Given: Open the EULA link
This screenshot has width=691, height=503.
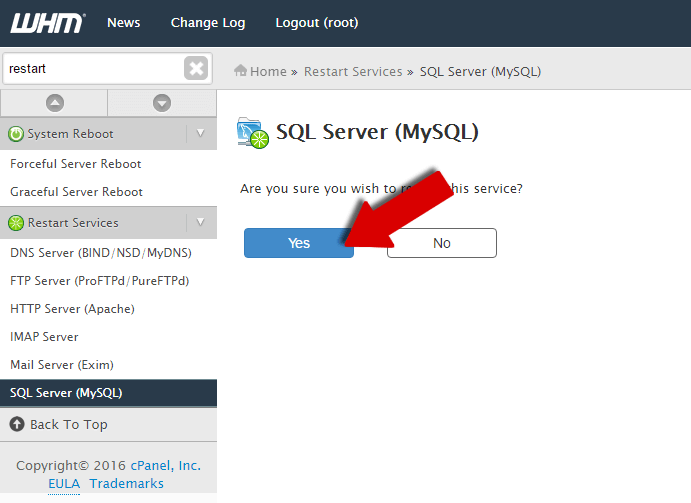Looking at the screenshot, I should tap(64, 484).
